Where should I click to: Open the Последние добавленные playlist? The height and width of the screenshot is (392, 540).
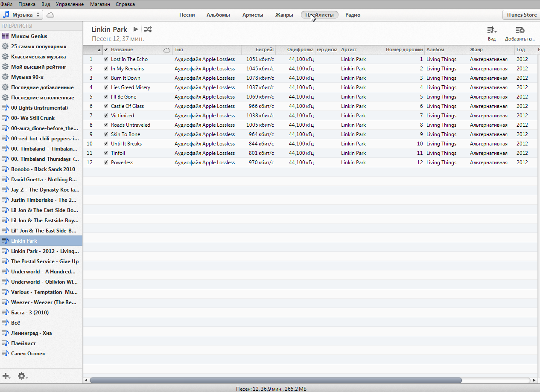(x=41, y=87)
